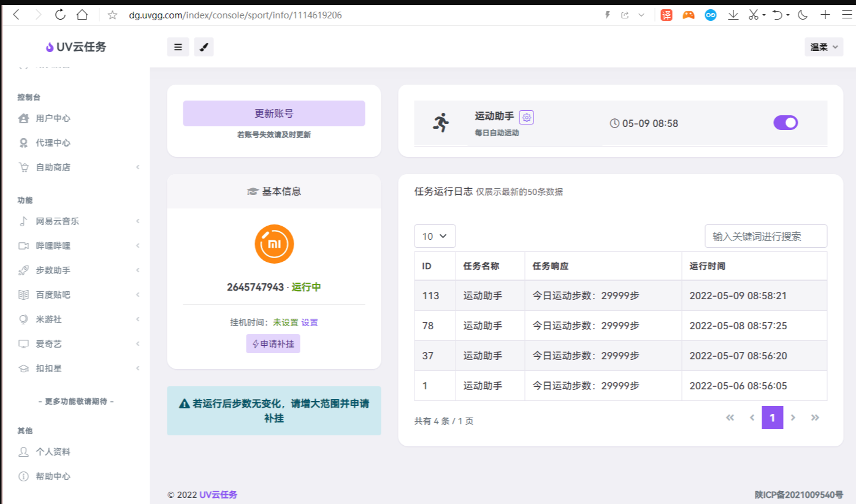
Task: Open the rows-per-page dropdown showing 10
Action: tap(435, 236)
